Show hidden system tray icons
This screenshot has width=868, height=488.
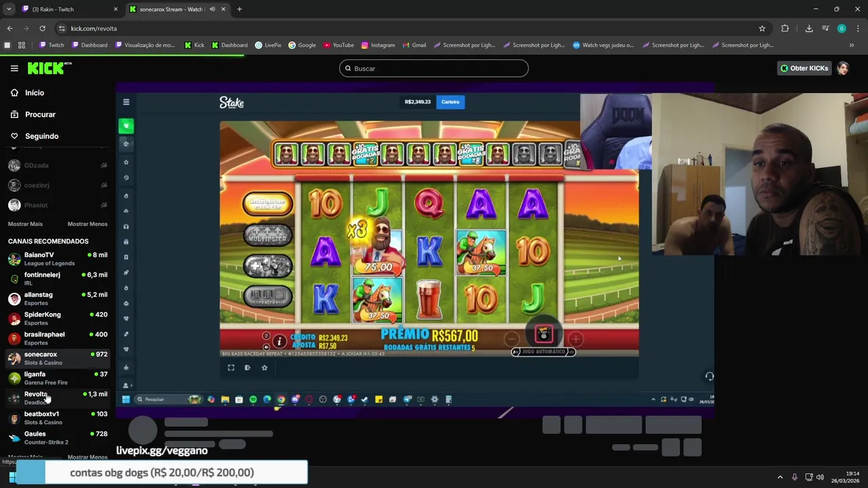(x=780, y=477)
